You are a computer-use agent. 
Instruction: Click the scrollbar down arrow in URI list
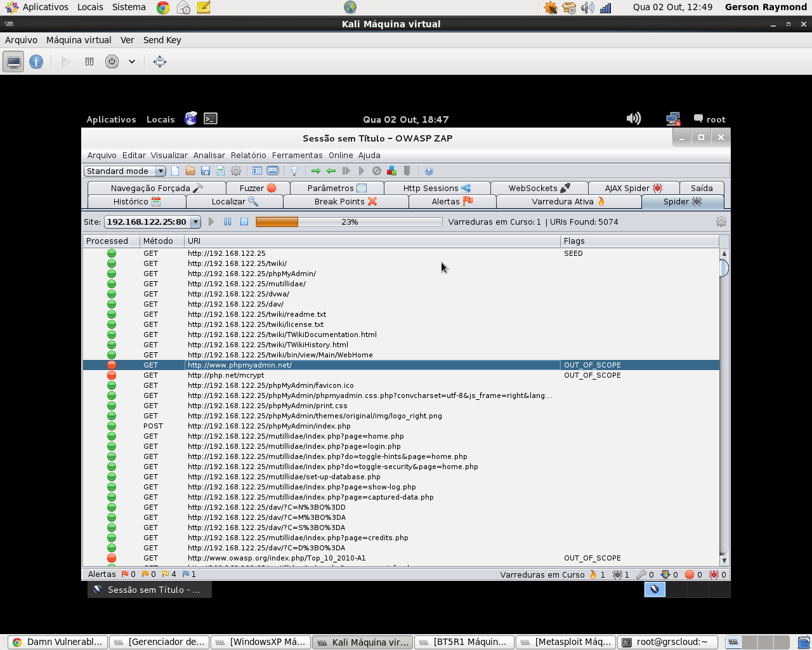click(724, 560)
